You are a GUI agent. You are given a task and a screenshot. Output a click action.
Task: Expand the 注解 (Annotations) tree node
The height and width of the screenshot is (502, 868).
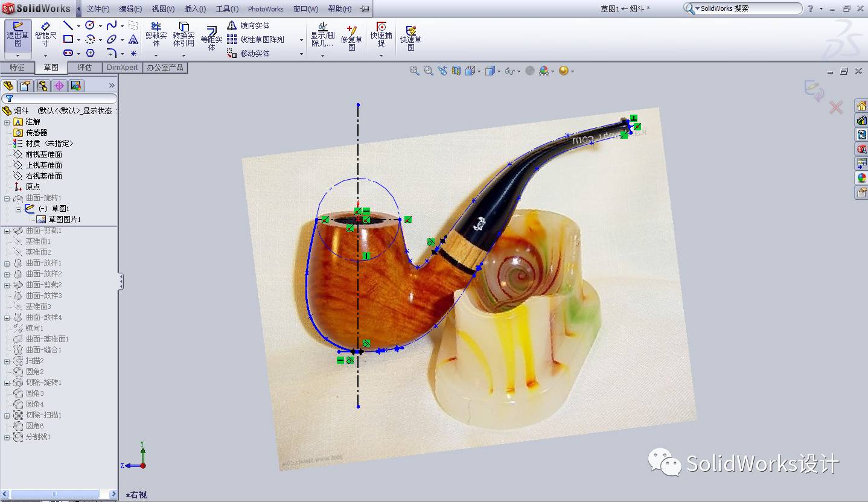[x=7, y=122]
